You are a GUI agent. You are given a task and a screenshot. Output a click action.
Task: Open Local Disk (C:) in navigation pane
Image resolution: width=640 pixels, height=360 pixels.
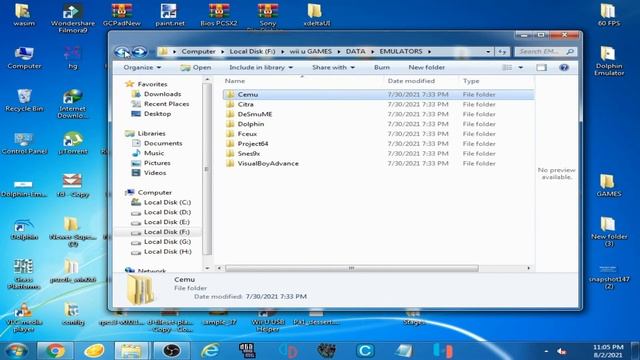coord(167,202)
